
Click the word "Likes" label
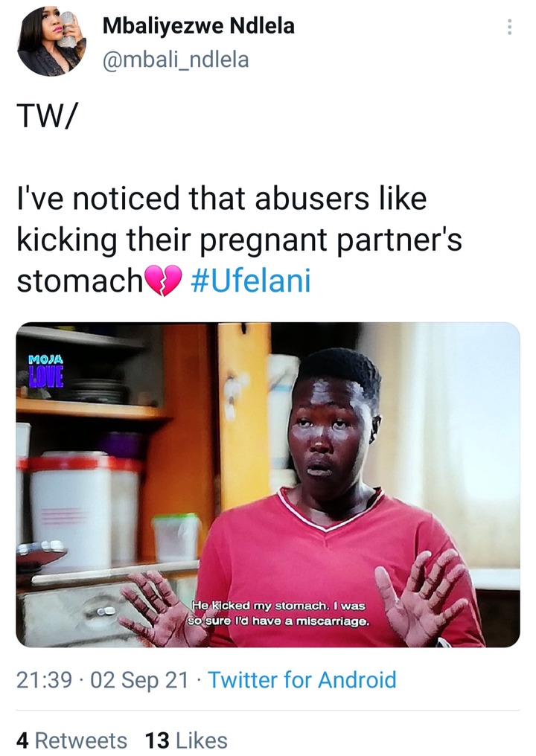[x=201, y=740]
